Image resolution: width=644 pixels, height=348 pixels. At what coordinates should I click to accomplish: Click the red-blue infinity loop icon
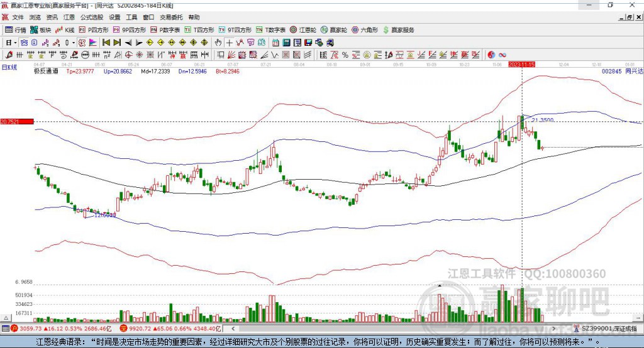point(502,55)
